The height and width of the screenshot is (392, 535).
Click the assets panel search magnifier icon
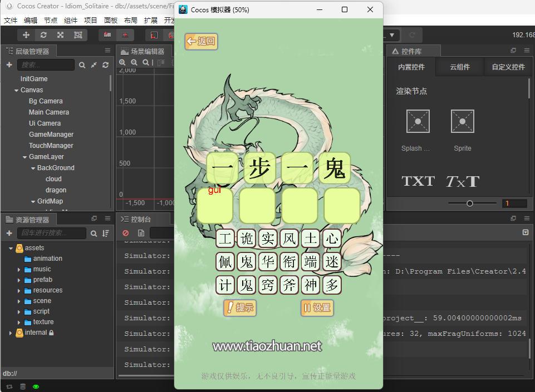click(94, 234)
